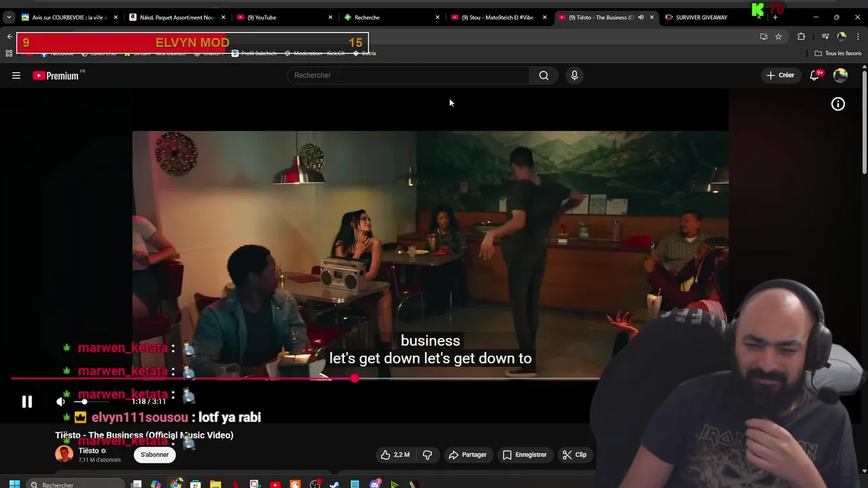Focus the Rechercher YouTube search field
The height and width of the screenshot is (488, 868).
click(408, 75)
